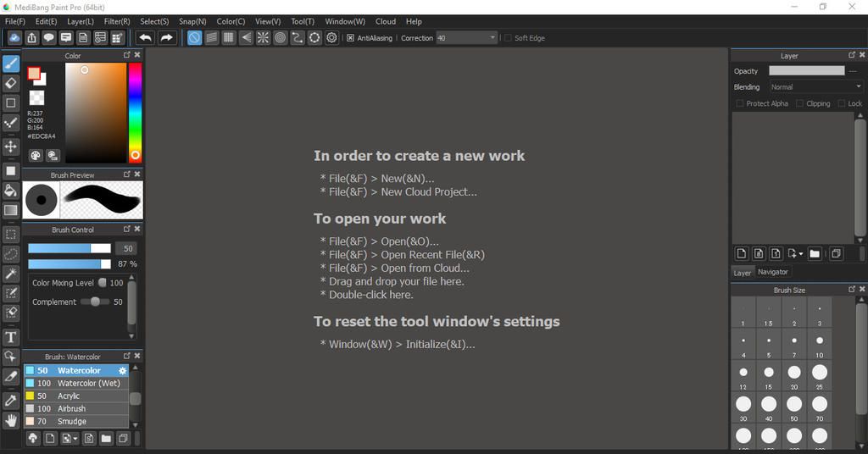Select the Gradient tool

(x=10, y=210)
